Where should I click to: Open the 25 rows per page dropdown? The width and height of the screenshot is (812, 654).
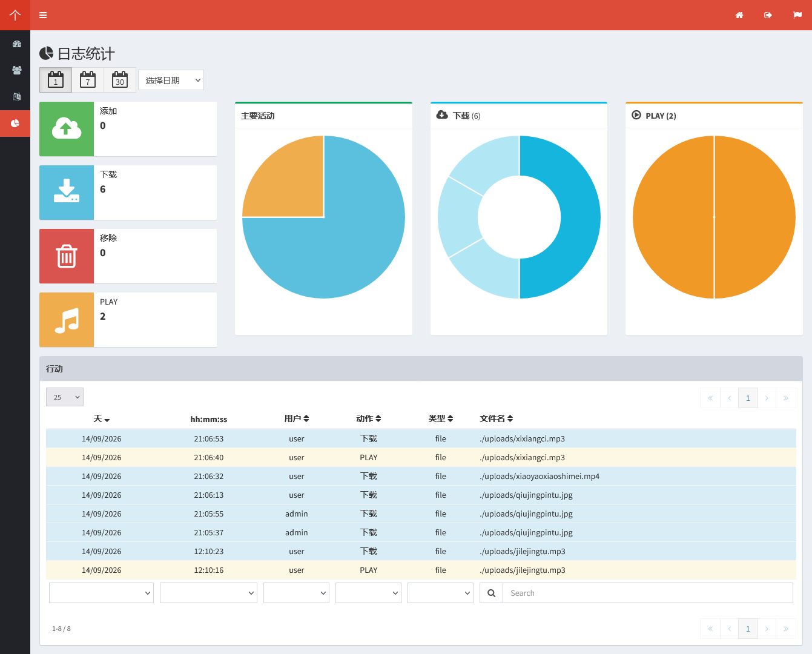[65, 397]
